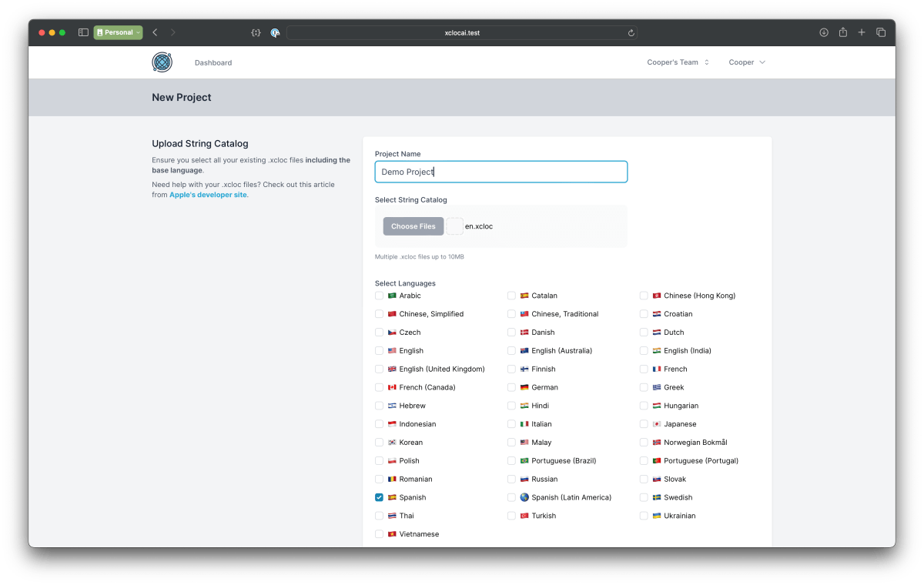The width and height of the screenshot is (924, 585).
Task: Reload the page via the refresh icon
Action: 631,33
